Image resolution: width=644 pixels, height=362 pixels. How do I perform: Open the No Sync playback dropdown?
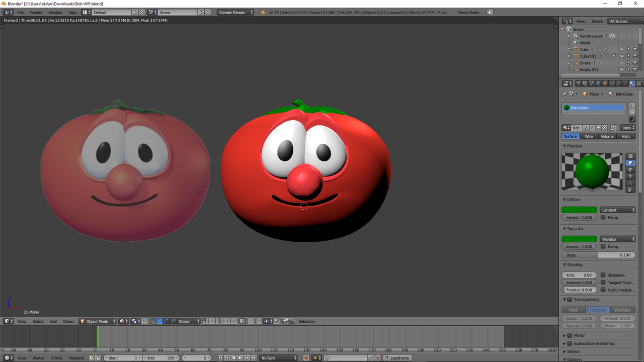click(278, 357)
